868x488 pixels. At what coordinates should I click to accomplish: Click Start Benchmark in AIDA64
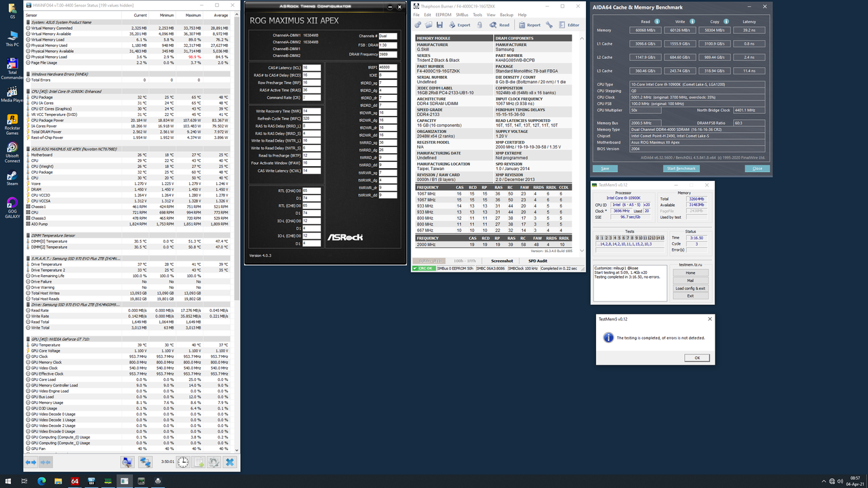(681, 168)
